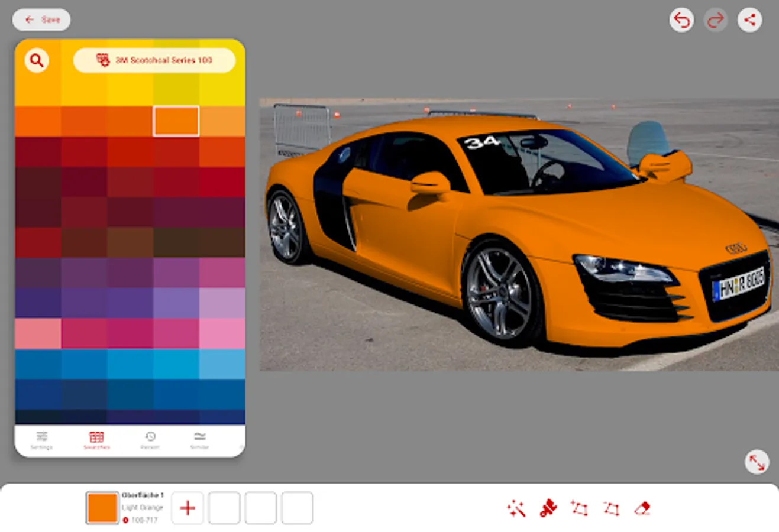
Task: Select an empty surface slot
Action: pyautogui.click(x=225, y=508)
